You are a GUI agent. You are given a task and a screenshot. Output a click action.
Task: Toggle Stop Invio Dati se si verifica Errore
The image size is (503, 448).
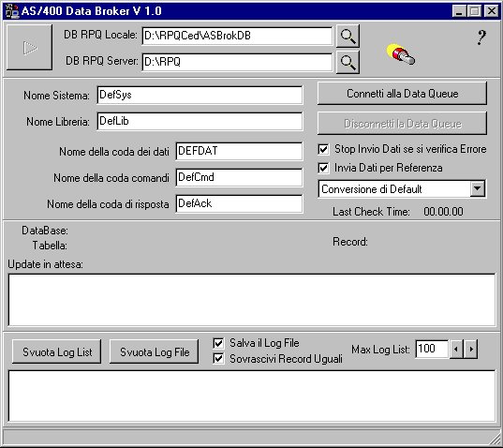click(323, 149)
